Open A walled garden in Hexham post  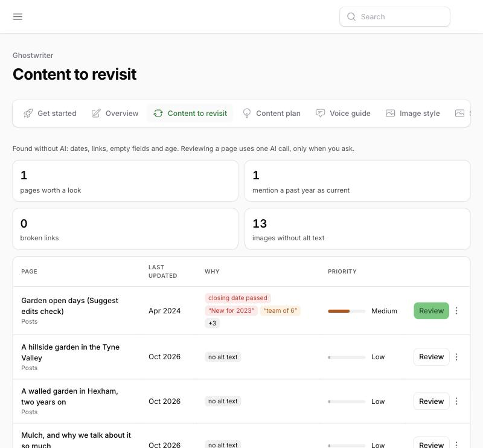tap(69, 397)
